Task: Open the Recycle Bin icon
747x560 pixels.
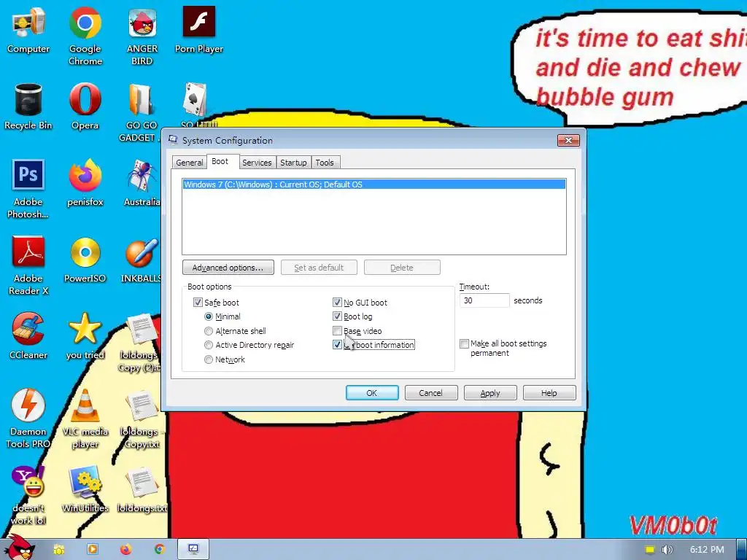Action: (28, 106)
